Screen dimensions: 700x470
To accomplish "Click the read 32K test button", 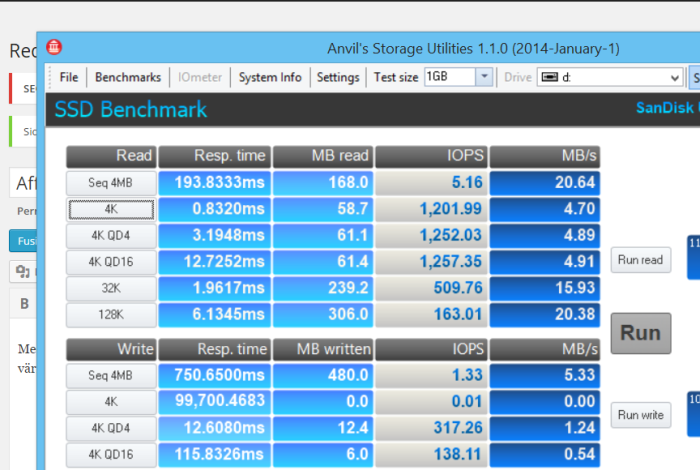I will tap(110, 288).
